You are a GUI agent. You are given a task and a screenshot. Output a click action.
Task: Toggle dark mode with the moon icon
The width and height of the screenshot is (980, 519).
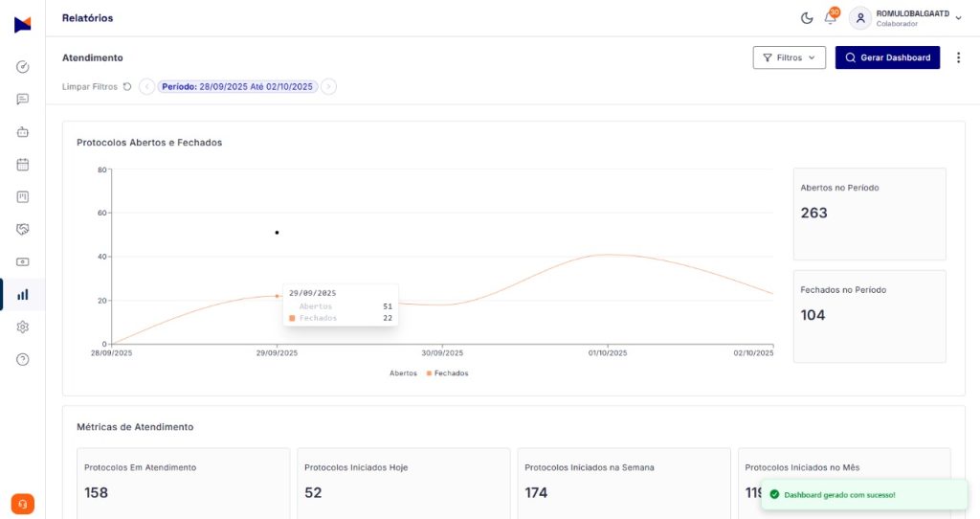tap(806, 18)
